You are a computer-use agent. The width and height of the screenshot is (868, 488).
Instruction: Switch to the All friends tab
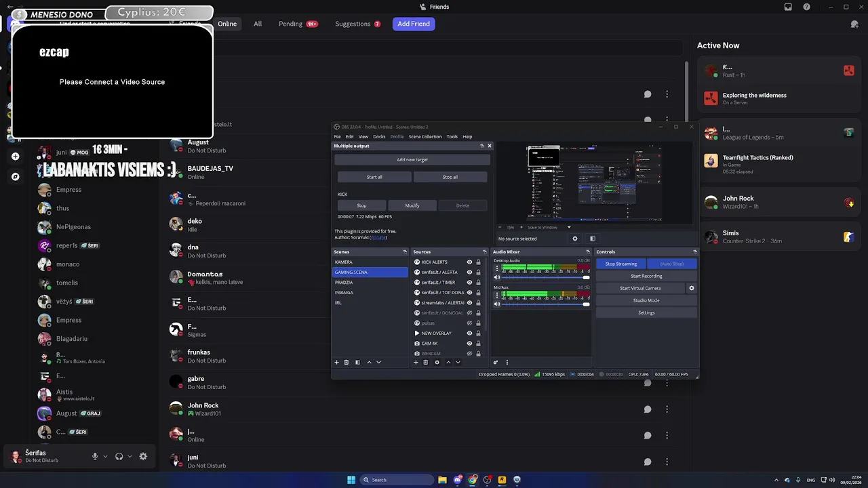pyautogui.click(x=258, y=24)
